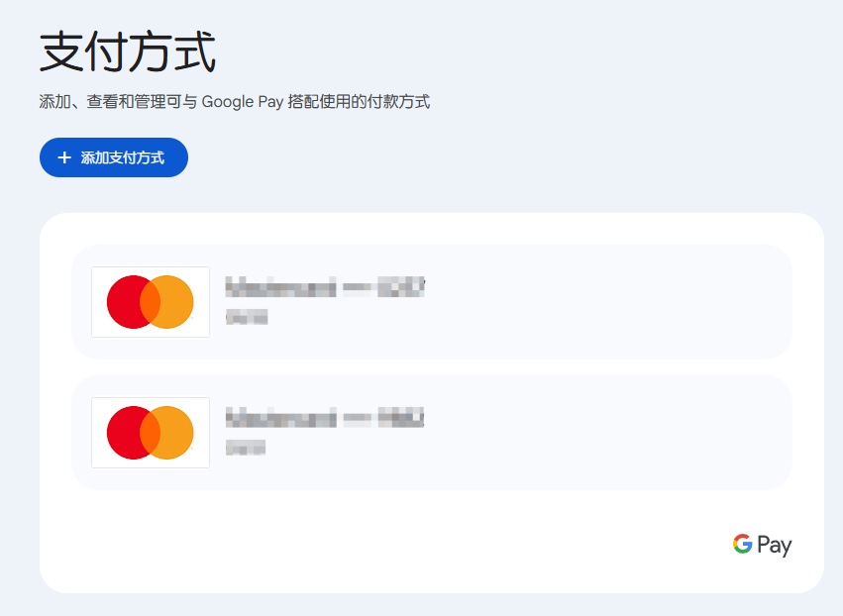The width and height of the screenshot is (843, 616).
Task: Click the 支付方式 page heading
Action: coord(128,51)
